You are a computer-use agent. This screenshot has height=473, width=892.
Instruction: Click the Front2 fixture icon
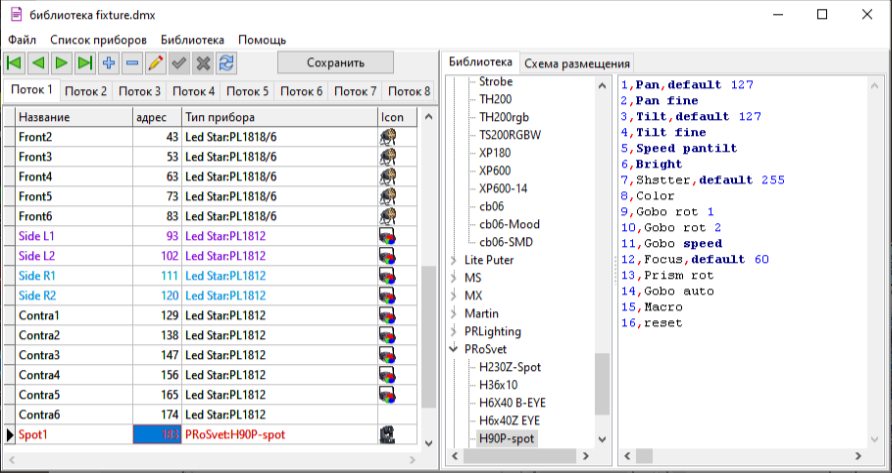[x=387, y=137]
